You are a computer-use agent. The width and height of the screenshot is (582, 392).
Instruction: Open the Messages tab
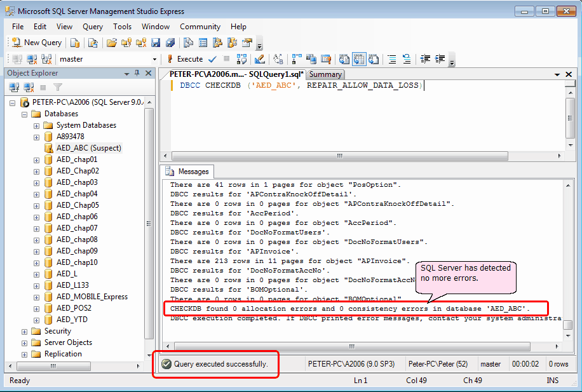(187, 172)
